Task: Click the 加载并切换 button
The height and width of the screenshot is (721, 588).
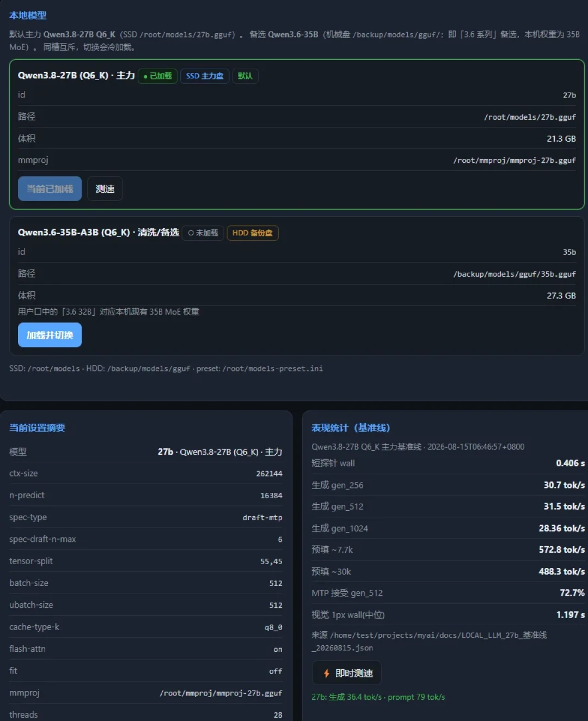Action: (50, 335)
